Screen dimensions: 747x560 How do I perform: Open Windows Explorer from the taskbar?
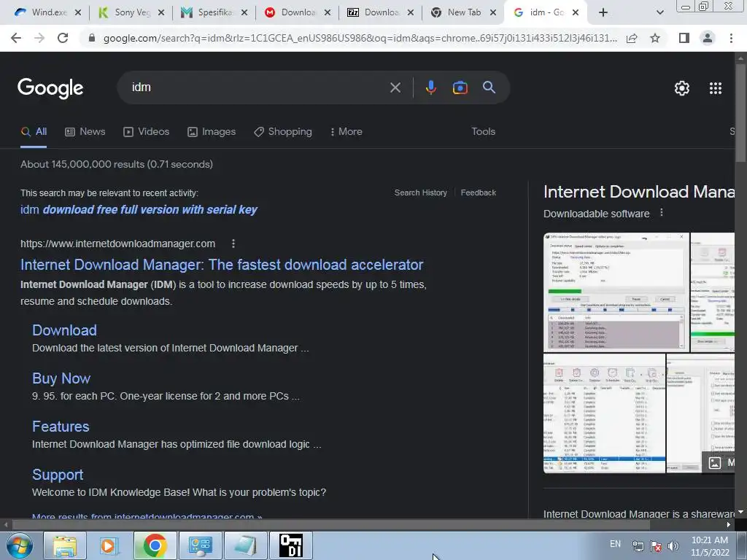point(65,545)
